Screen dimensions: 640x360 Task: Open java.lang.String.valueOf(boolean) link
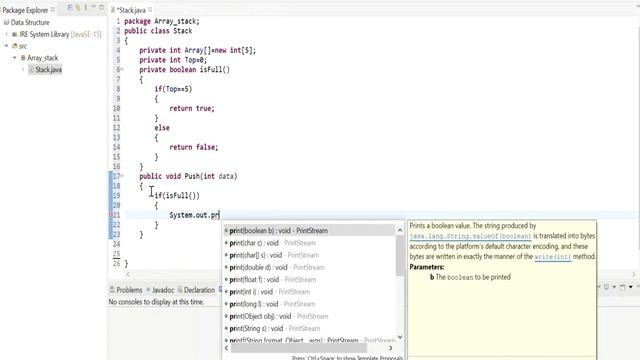tap(470, 236)
